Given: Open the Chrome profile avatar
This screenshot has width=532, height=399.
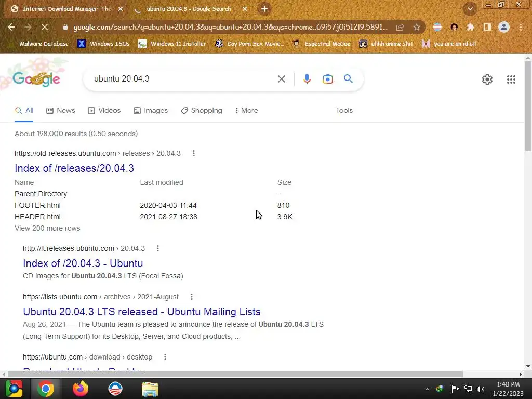Looking at the screenshot, I should tap(504, 27).
